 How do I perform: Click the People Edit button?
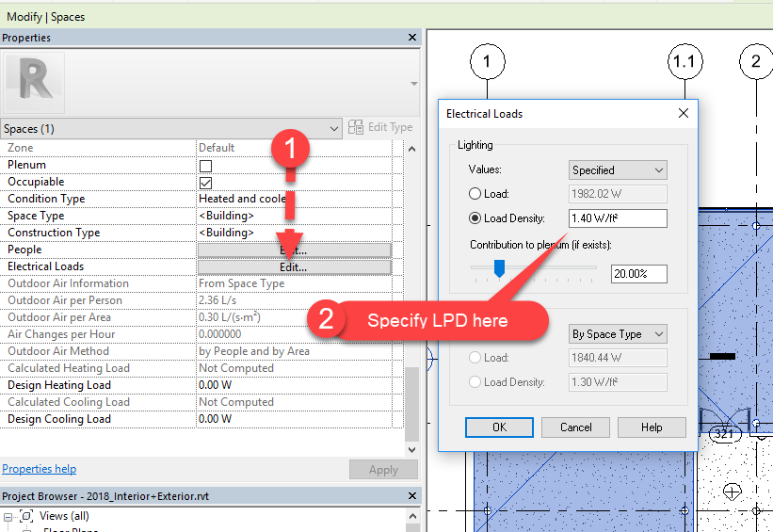click(x=295, y=250)
